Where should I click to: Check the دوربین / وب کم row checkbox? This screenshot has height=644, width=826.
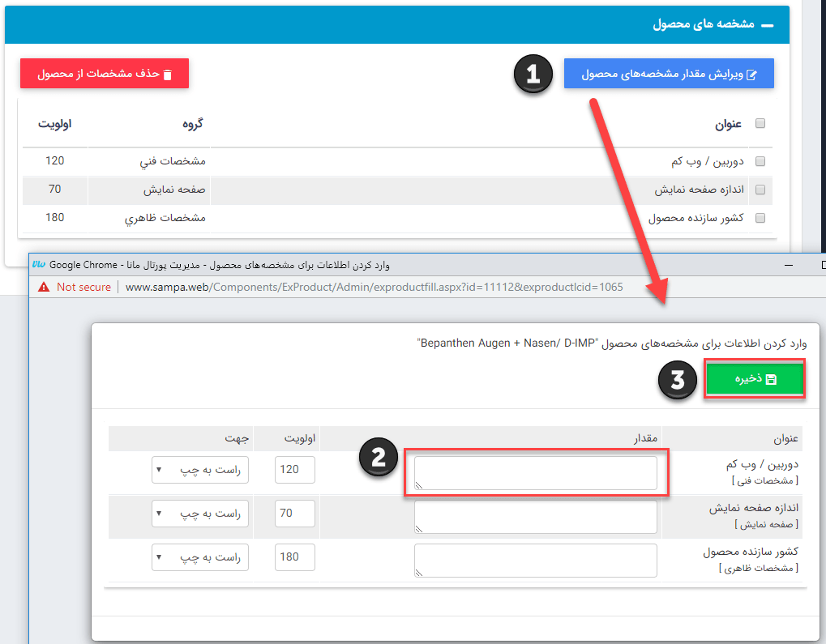(x=760, y=161)
